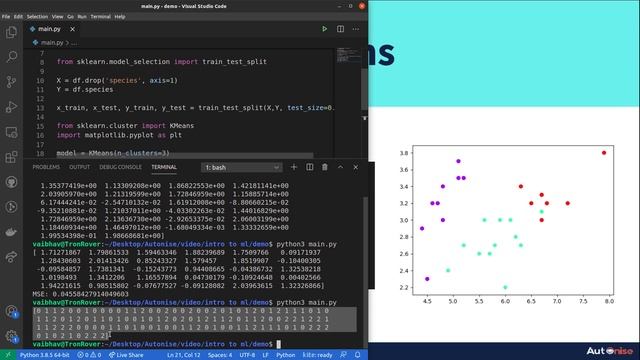640x360 pixels.
Task: Click the editor horizontal scrollbar
Action: click(185, 156)
